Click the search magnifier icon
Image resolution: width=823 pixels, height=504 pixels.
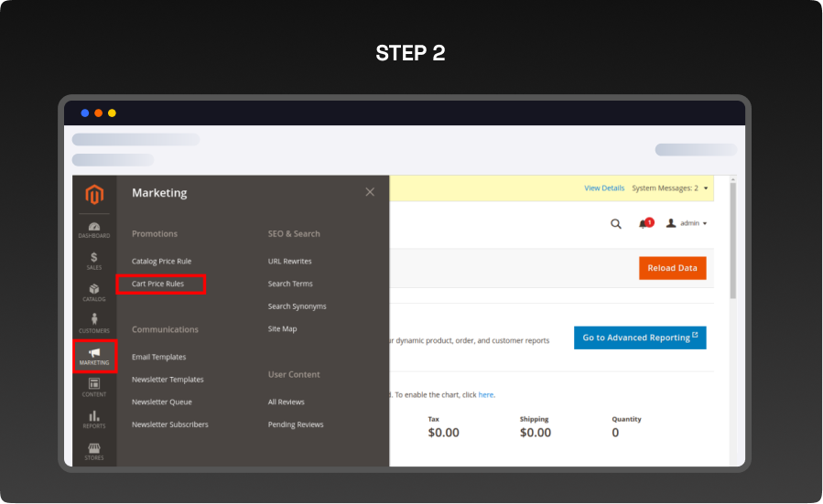pyautogui.click(x=616, y=223)
